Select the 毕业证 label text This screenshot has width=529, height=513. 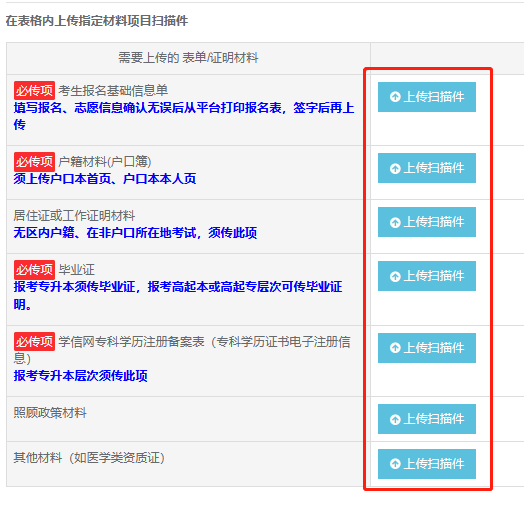[x=76, y=269]
